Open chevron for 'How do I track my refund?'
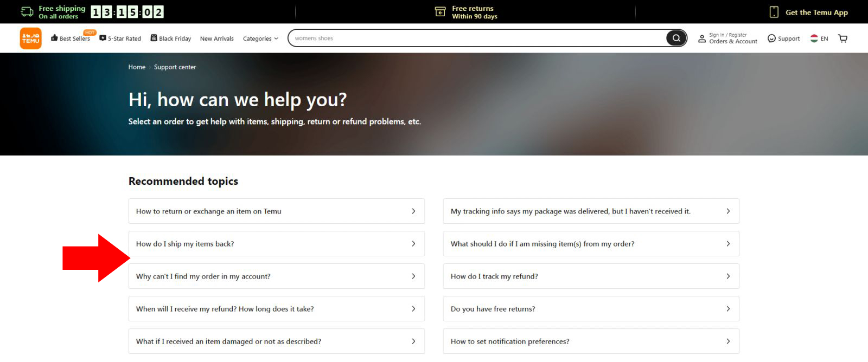The width and height of the screenshot is (868, 362). [728, 276]
